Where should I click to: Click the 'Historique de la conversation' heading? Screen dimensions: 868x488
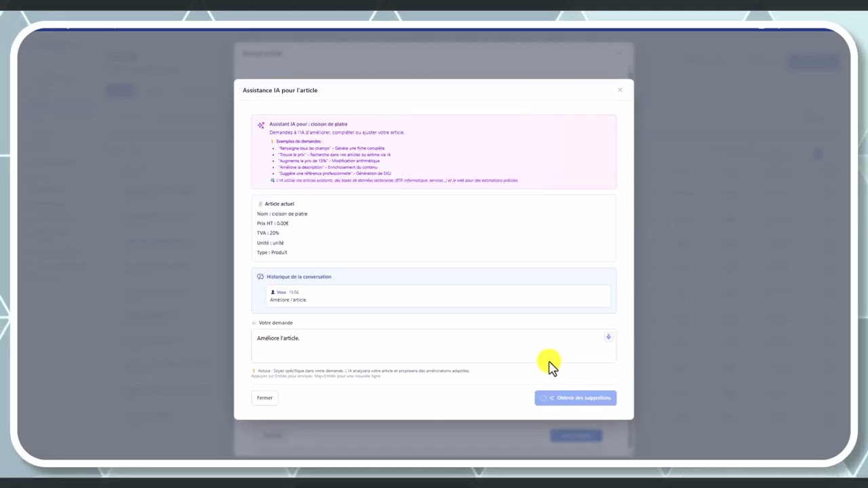tap(299, 277)
